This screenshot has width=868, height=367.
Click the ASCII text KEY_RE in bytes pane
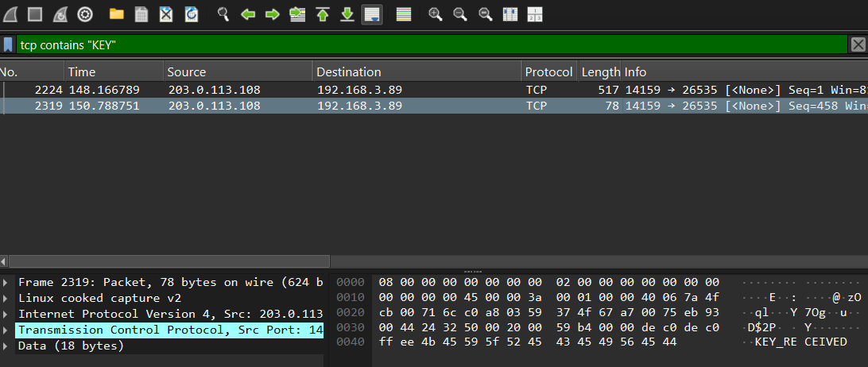point(776,342)
